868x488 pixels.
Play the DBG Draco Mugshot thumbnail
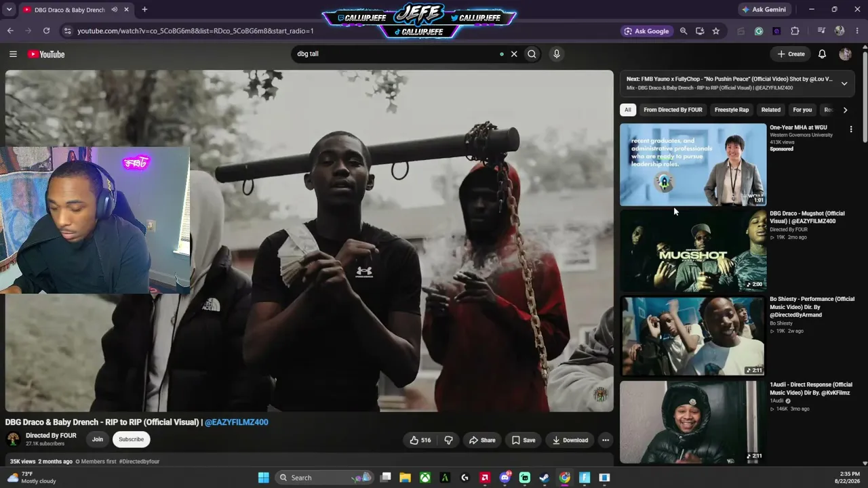point(693,250)
